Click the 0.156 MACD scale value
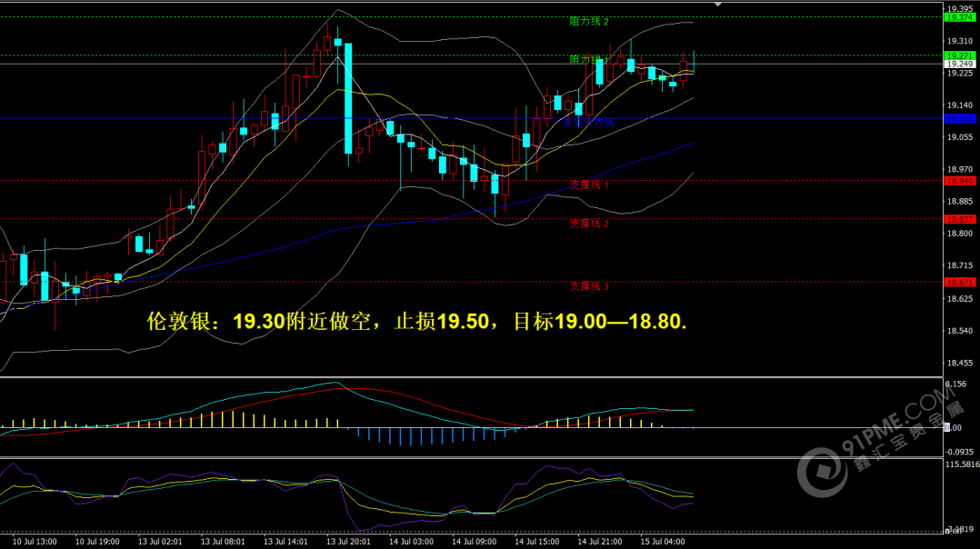The height and width of the screenshot is (549, 980). (955, 384)
